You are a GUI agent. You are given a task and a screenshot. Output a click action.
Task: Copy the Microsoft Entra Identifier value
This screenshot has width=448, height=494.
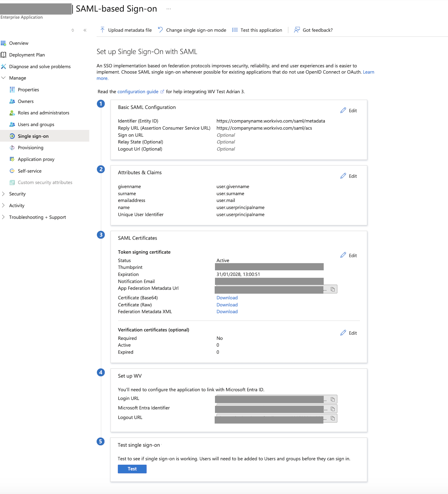[x=333, y=409]
